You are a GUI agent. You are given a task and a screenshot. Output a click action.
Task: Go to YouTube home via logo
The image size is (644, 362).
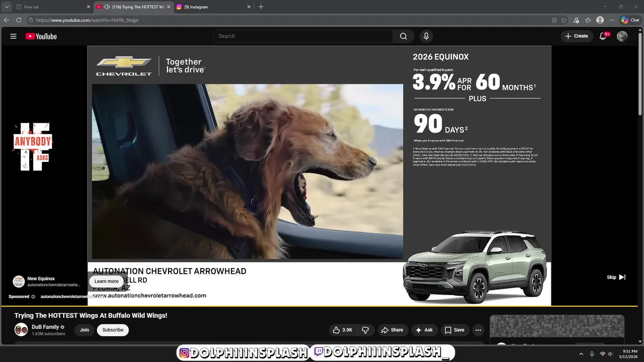point(41,36)
